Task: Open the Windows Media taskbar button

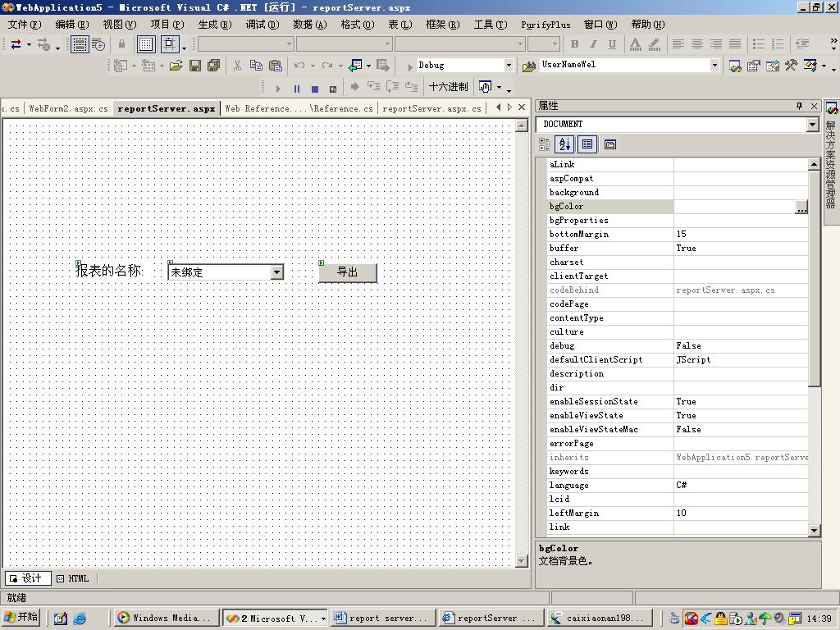Action: 167,618
